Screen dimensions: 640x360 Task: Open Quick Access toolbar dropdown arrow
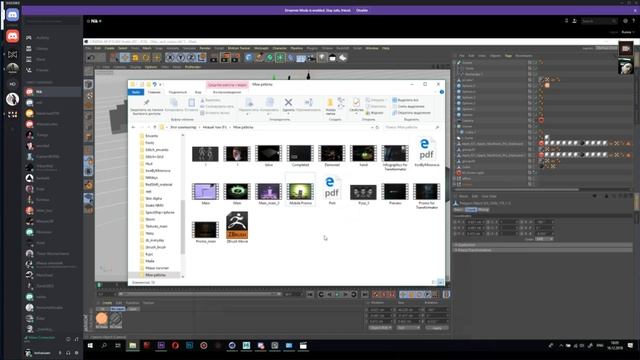coord(160,84)
